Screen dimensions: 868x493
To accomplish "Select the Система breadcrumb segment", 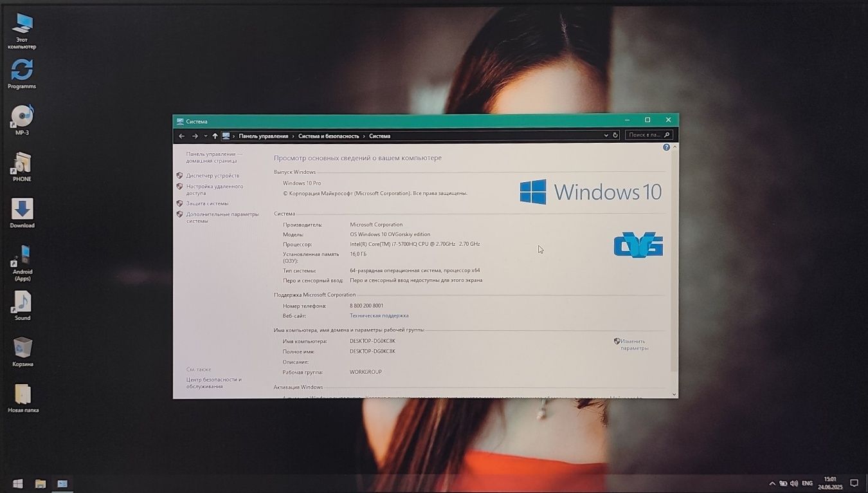I will point(379,136).
